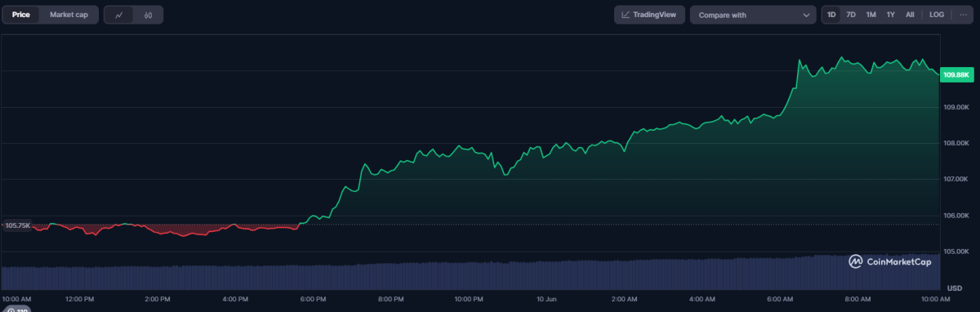
Task: Click the 6:00 PM time axis label
Action: click(x=314, y=299)
